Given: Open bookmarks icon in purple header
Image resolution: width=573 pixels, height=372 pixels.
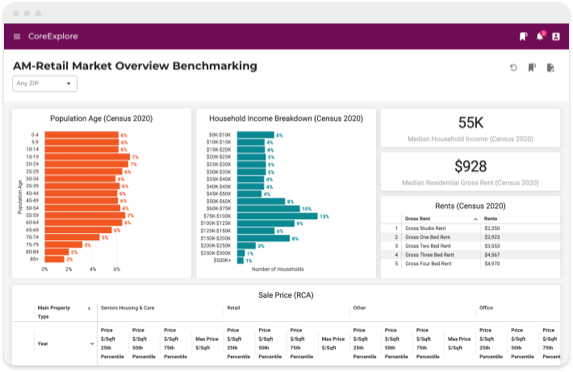Looking at the screenshot, I should [523, 36].
